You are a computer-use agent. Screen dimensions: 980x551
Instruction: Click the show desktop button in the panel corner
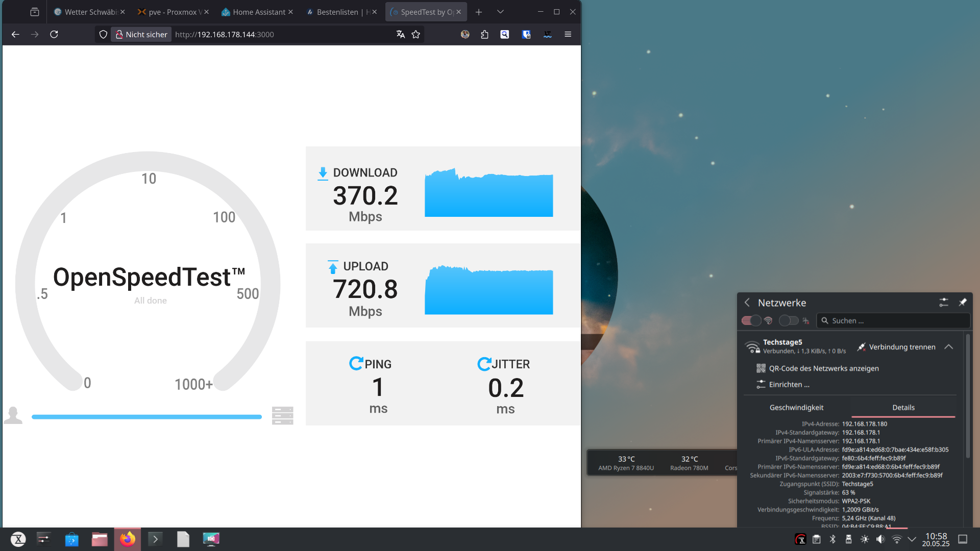[963, 539]
